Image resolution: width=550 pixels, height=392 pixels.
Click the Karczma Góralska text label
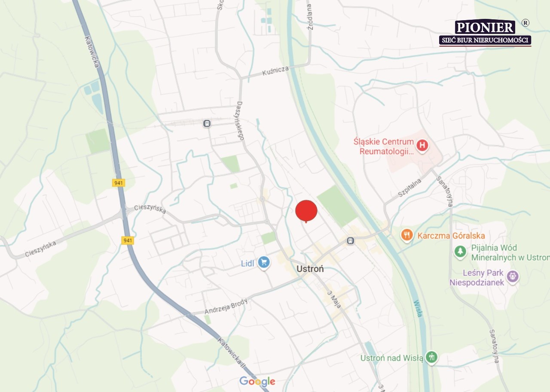click(451, 236)
